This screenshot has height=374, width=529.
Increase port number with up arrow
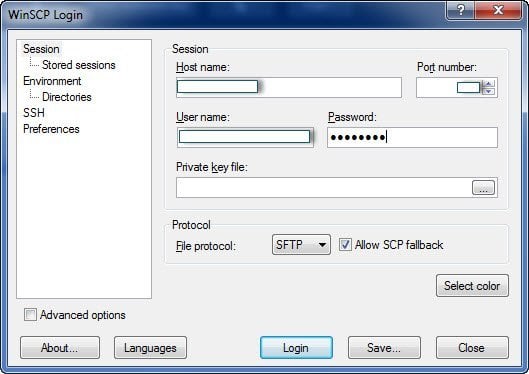[x=489, y=83]
